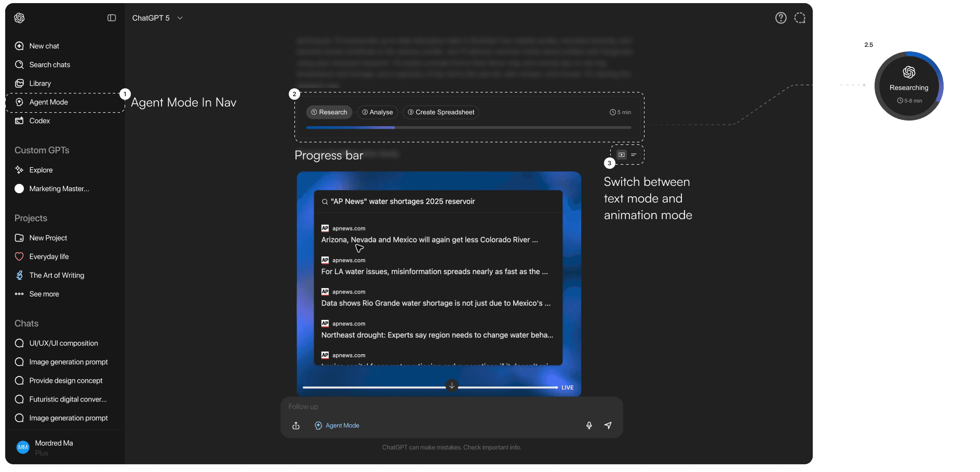This screenshot has height=472, width=980.
Task: Click the scroll-down arrow on the timeline
Action: click(452, 386)
